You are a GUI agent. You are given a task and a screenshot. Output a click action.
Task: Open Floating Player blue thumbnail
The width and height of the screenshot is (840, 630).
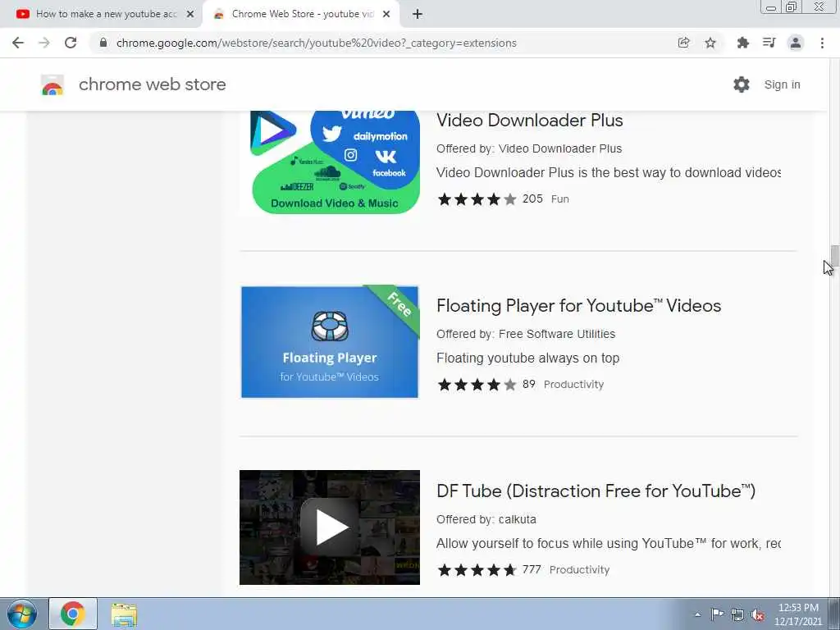click(330, 342)
